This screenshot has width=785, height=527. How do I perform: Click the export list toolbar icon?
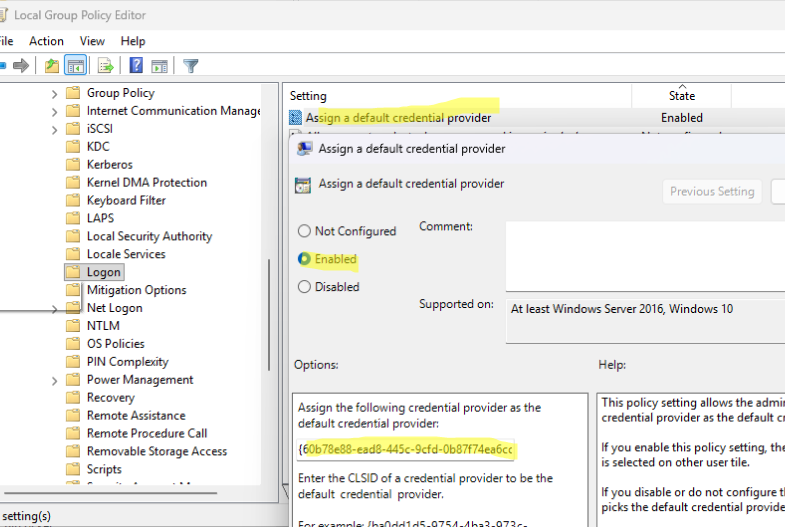106,66
